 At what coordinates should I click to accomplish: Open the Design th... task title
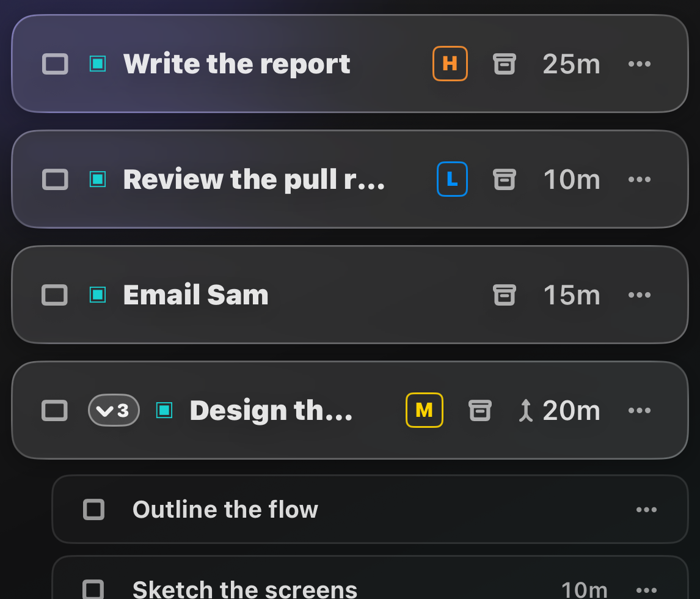[271, 411]
